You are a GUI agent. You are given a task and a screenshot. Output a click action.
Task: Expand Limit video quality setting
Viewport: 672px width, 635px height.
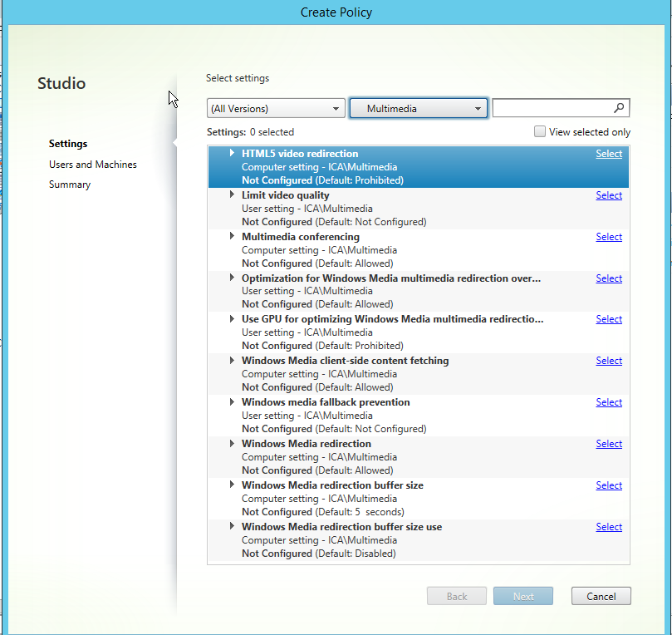click(232, 194)
